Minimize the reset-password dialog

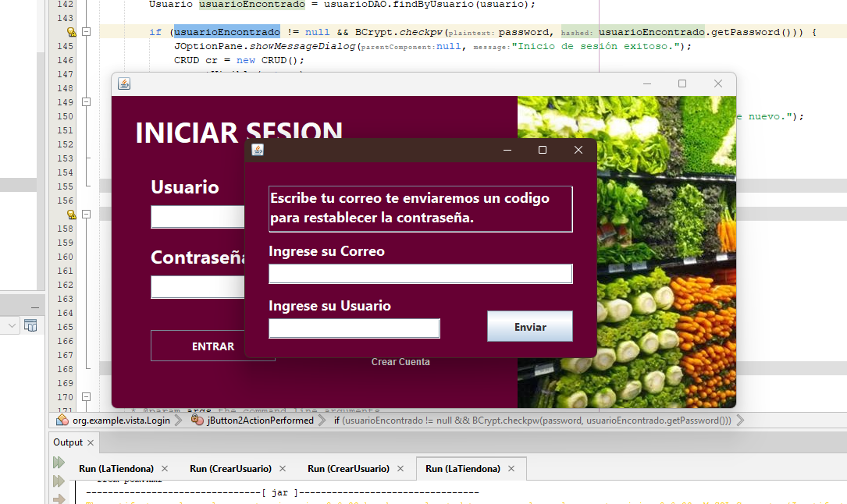click(x=507, y=150)
